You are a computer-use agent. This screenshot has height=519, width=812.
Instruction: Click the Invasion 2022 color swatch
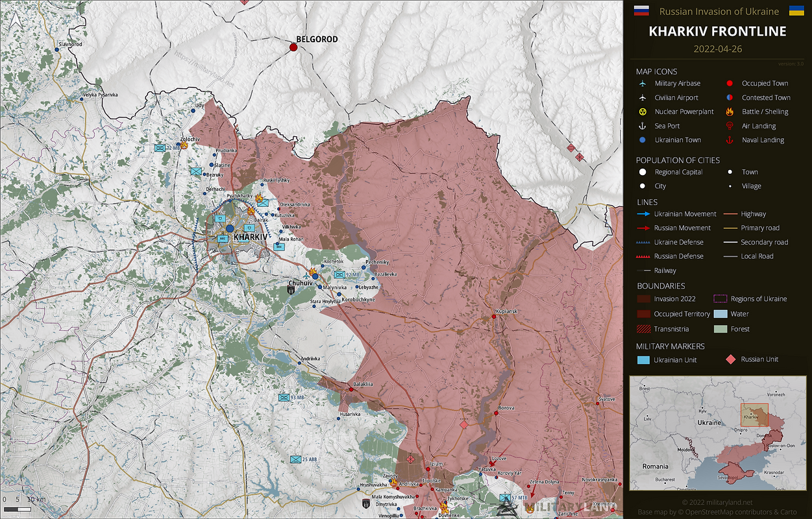point(644,299)
